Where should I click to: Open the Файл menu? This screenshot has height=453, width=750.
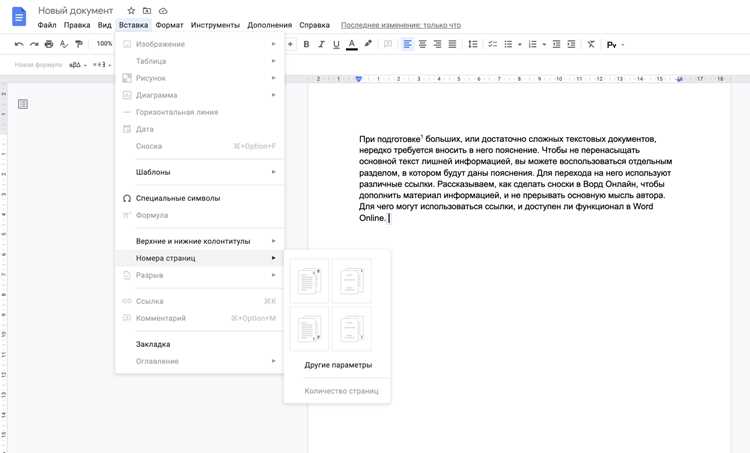click(47, 25)
